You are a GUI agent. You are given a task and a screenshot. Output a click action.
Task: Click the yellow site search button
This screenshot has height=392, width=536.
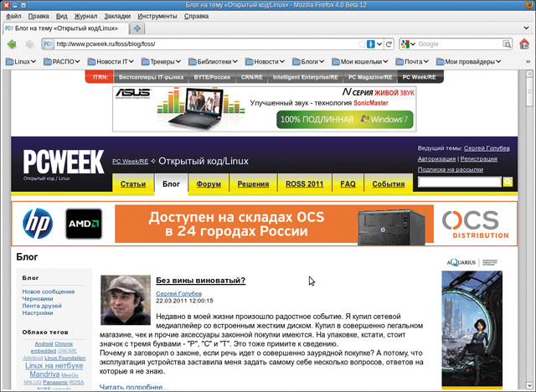pyautogui.click(x=508, y=182)
